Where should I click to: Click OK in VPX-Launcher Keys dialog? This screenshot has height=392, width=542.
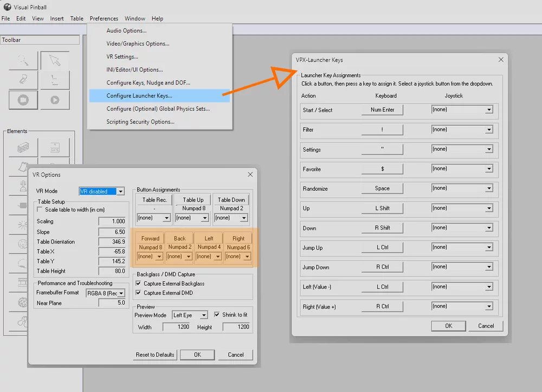(x=449, y=326)
